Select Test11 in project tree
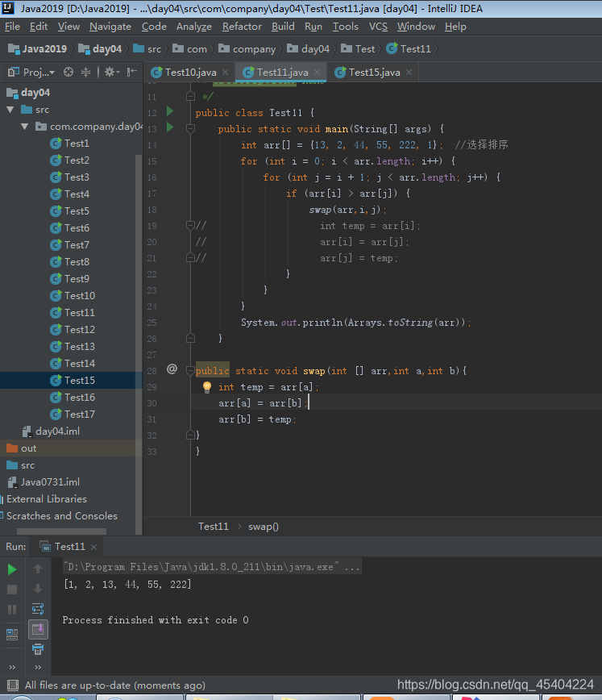 tap(73, 313)
